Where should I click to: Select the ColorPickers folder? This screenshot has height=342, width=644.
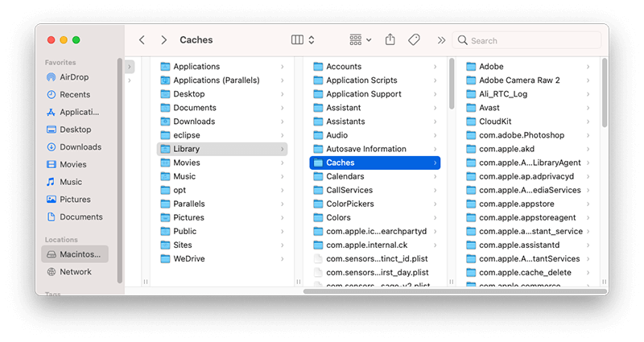(375, 204)
